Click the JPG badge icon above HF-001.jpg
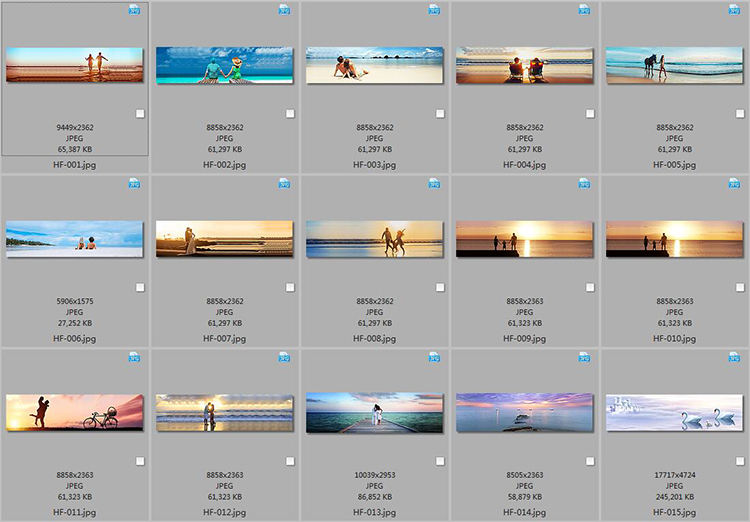This screenshot has width=750, height=522. 134,9
